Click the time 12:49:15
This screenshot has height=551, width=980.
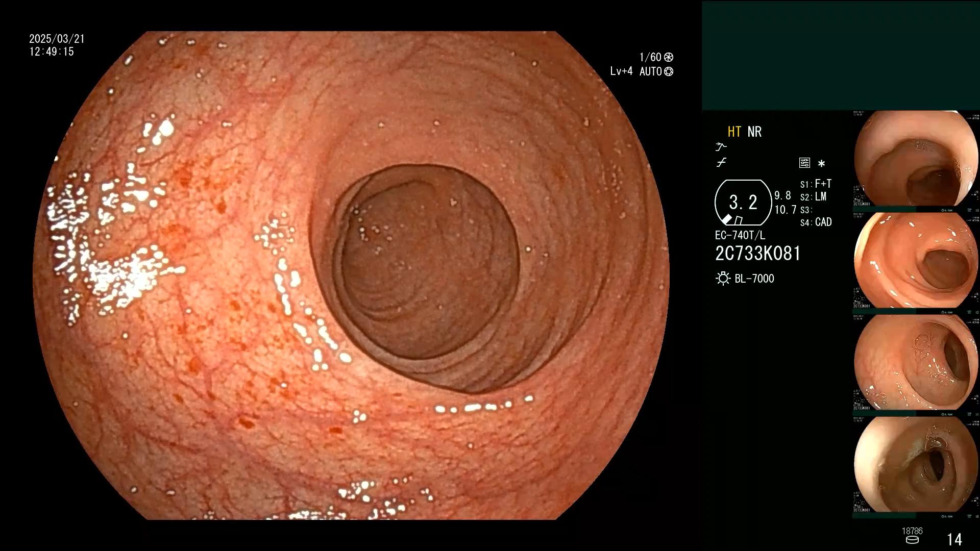click(52, 52)
